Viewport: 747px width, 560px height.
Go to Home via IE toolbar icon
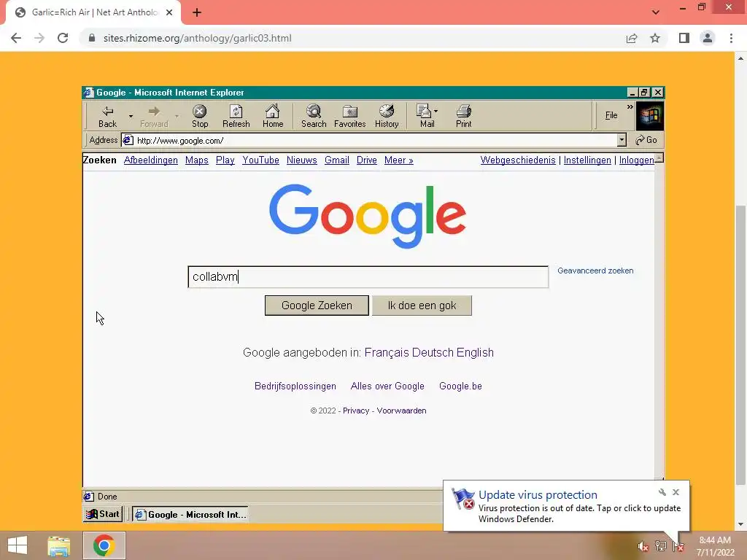pyautogui.click(x=273, y=116)
